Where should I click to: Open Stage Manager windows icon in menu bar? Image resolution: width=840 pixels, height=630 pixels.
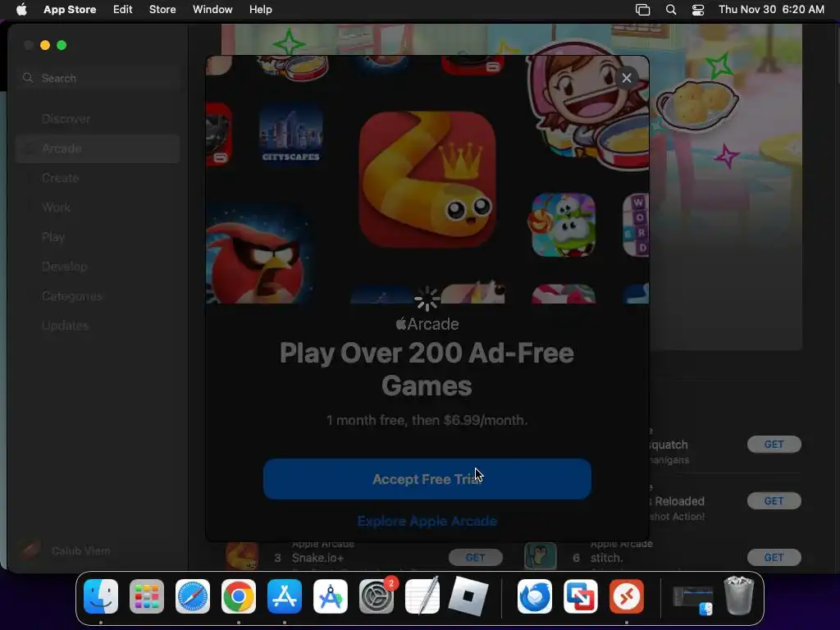(x=642, y=10)
